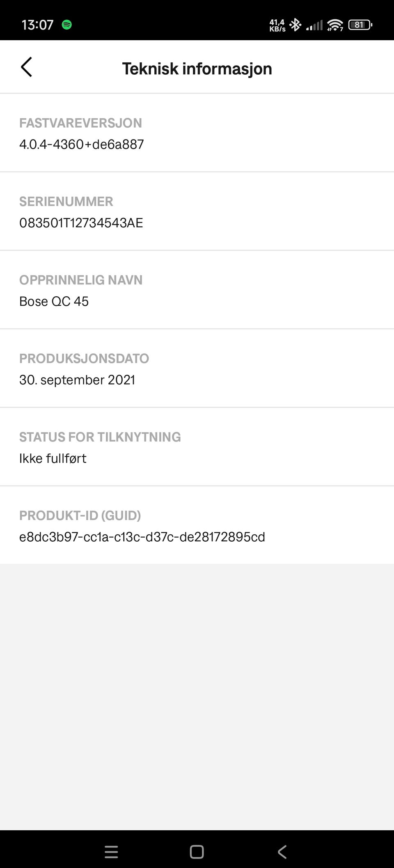The height and width of the screenshot is (868, 394).
Task: Tap the back arrow beside Teknisk informasjon
Action: click(26, 67)
